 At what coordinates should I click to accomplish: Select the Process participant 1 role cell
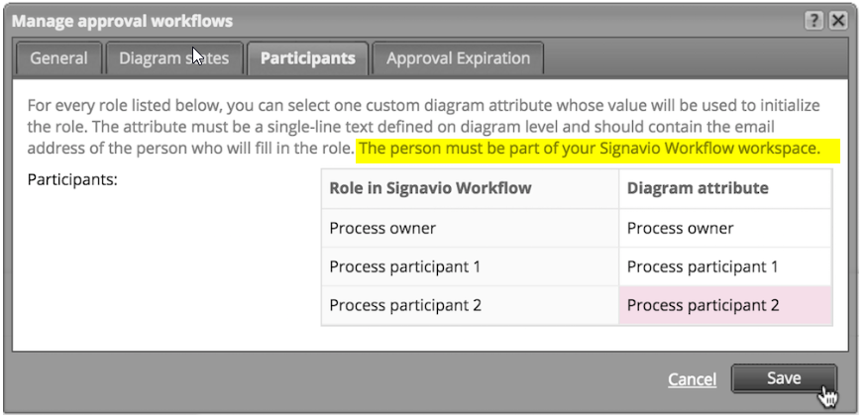click(470, 266)
